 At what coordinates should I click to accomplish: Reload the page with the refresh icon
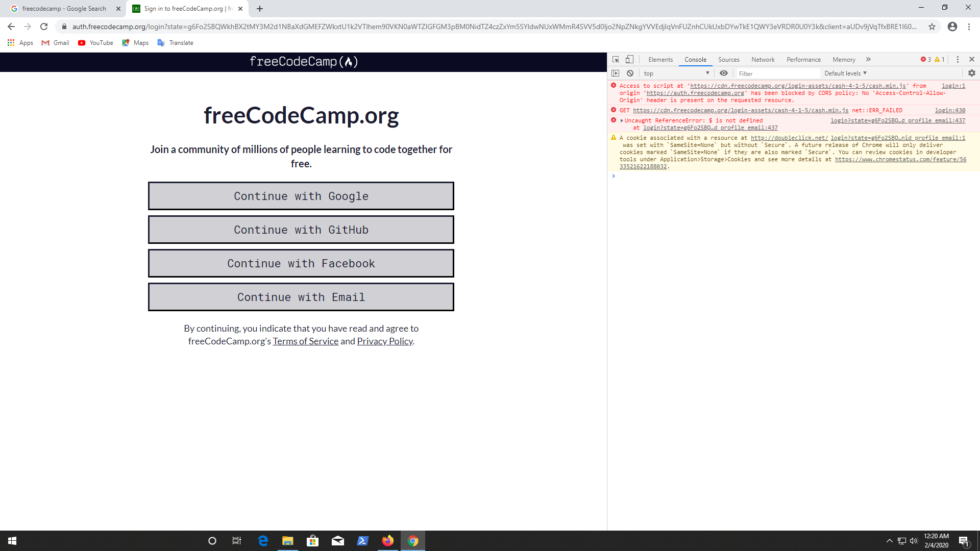click(44, 27)
